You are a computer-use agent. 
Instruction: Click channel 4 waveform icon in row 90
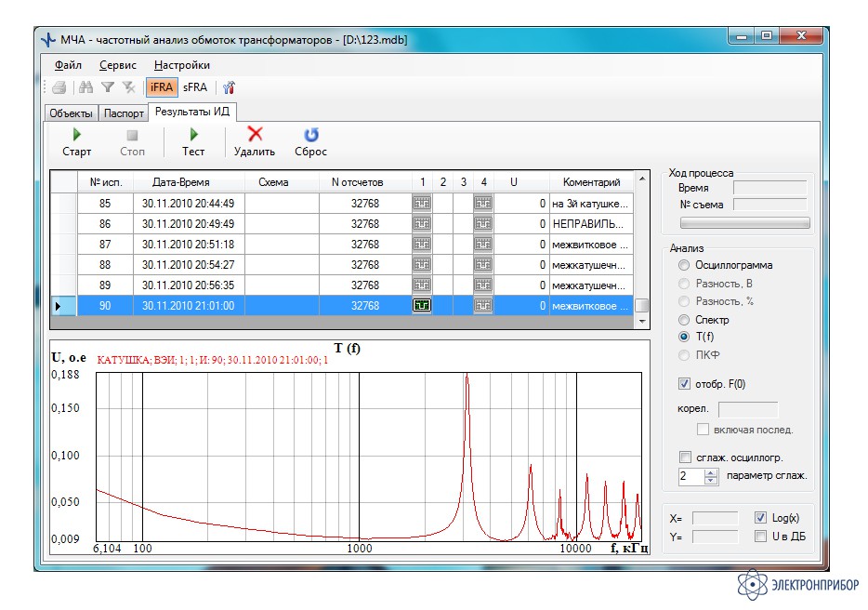click(x=483, y=306)
